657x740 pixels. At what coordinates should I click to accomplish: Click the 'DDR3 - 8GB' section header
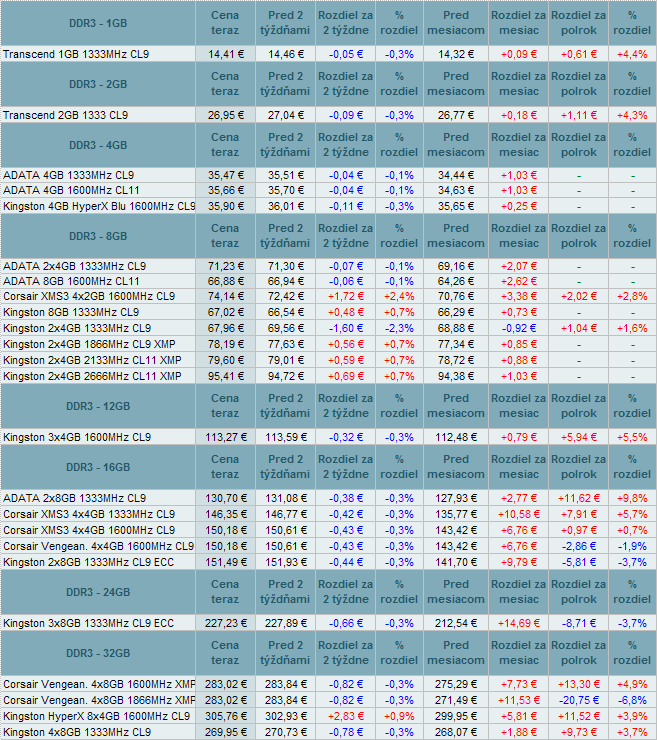click(x=98, y=236)
